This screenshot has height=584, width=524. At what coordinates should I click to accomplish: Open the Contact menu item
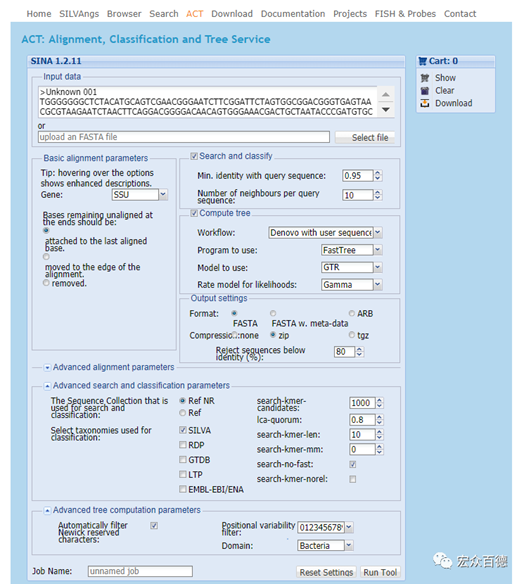pyautogui.click(x=460, y=14)
